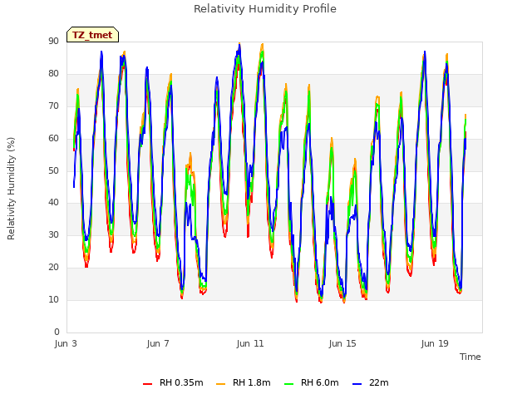
Task: Click the 70 y-axis tick label
Action: [x=53, y=106]
